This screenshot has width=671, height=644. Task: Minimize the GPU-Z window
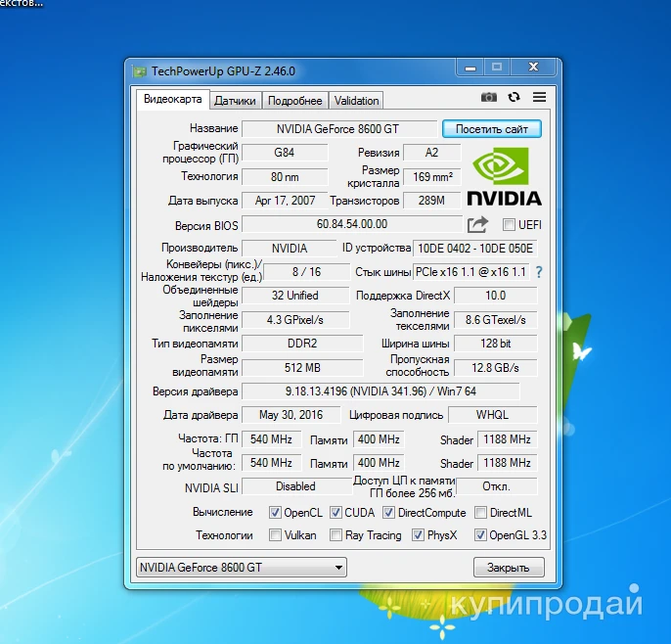coord(467,69)
